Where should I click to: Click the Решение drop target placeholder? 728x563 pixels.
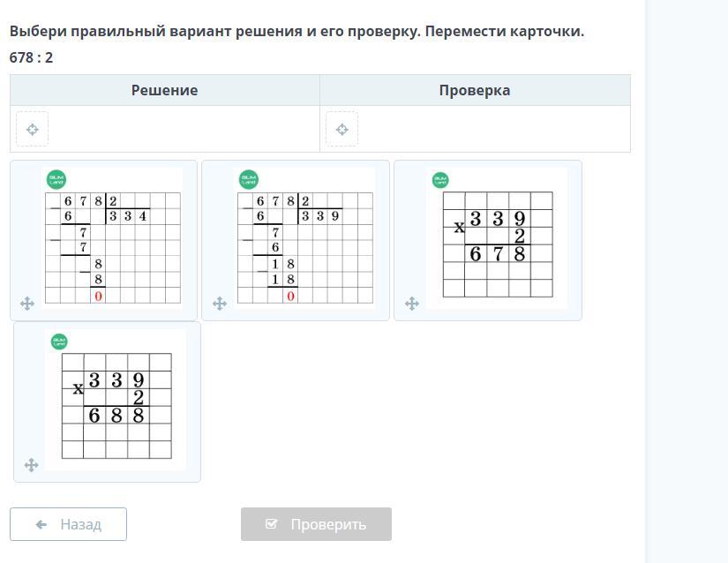click(x=32, y=129)
